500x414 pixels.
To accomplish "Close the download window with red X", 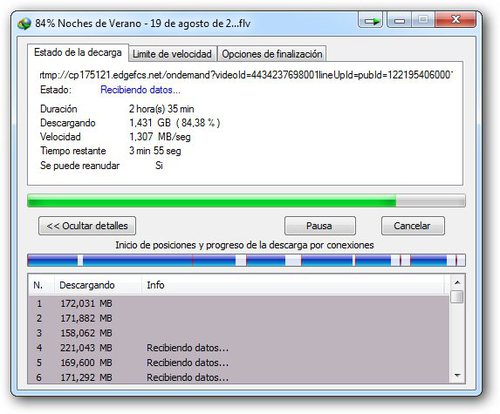I will pos(456,20).
